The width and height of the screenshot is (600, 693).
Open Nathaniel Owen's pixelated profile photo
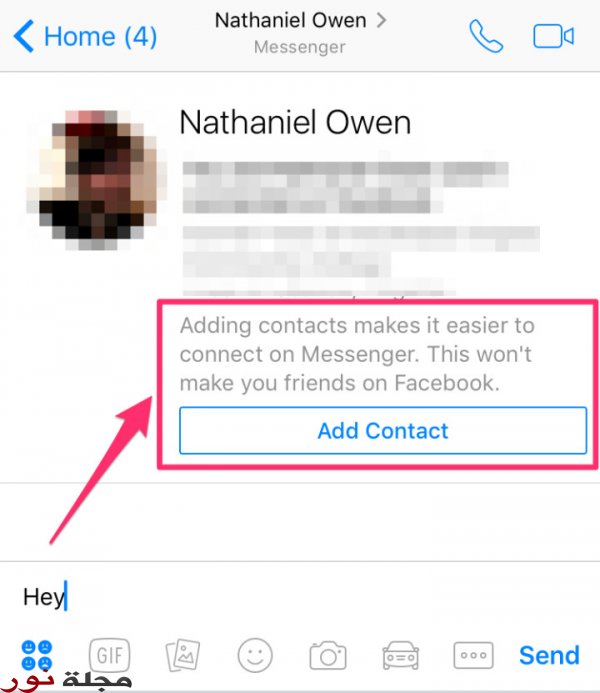point(95,180)
